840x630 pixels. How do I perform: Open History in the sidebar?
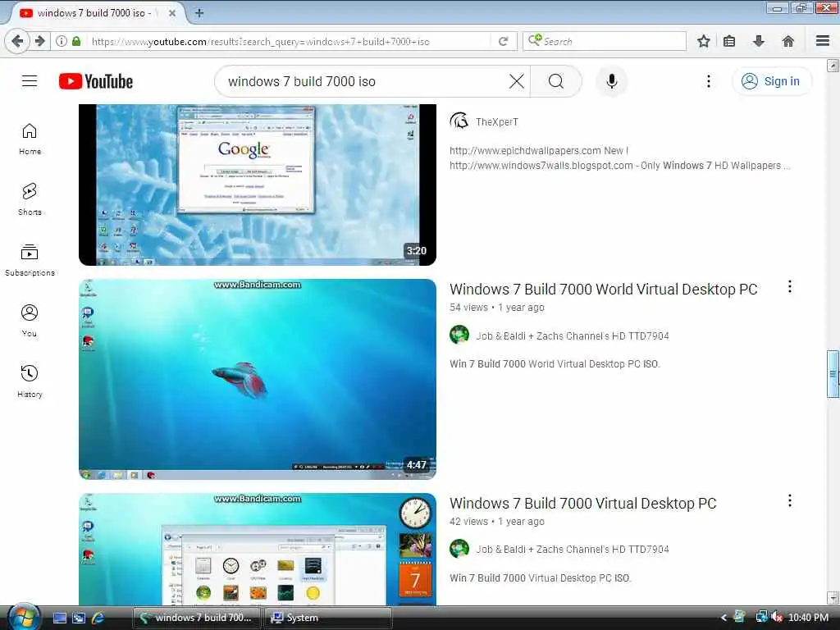point(30,381)
